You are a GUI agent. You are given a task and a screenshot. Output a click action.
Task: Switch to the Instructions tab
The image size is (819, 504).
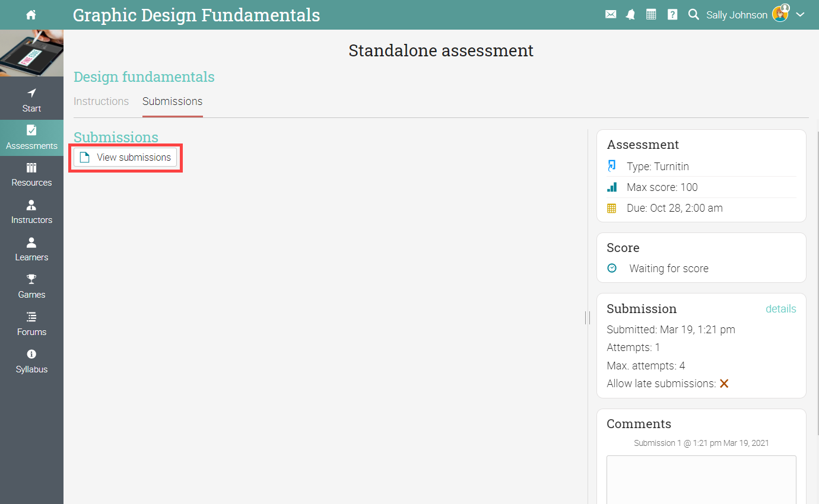tap(101, 101)
